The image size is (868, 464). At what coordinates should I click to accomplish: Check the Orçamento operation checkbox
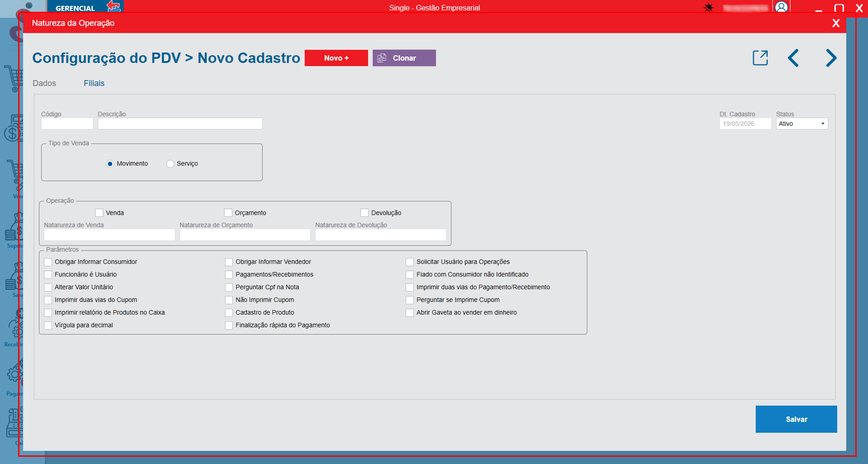point(228,213)
